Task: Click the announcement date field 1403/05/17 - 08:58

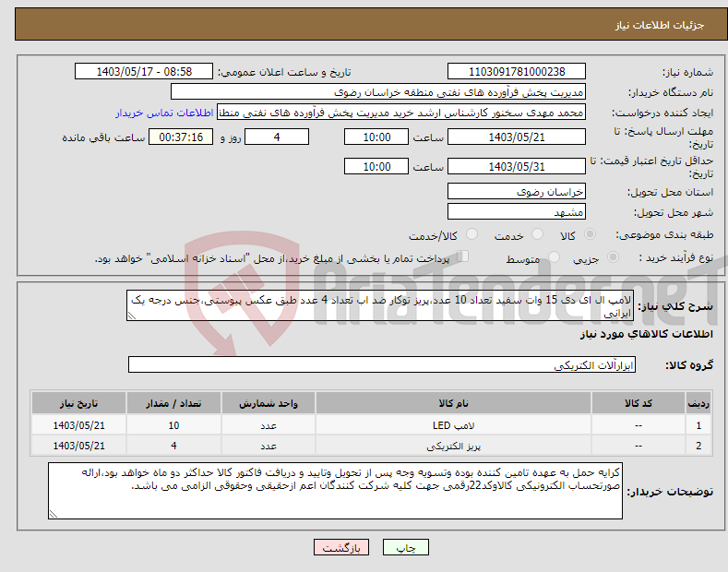Action: point(144,72)
